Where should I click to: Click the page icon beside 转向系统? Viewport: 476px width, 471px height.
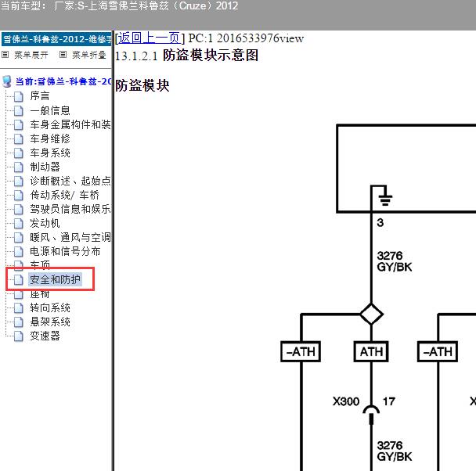[19, 308]
